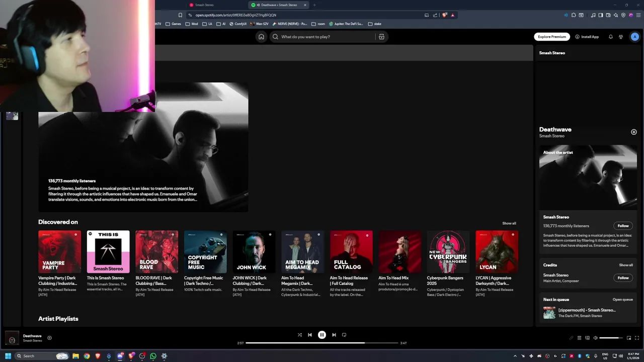This screenshot has width=644, height=362.
Task: Open the notifications bell
Action: pyautogui.click(x=611, y=37)
